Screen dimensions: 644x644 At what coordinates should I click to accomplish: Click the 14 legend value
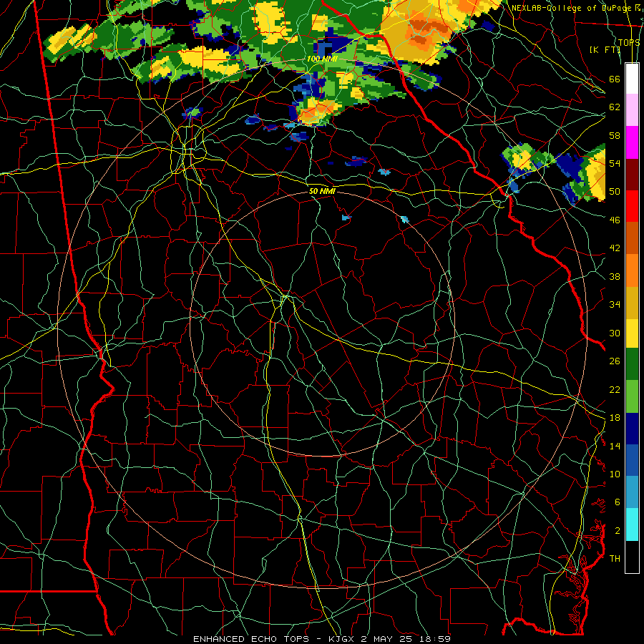pyautogui.click(x=615, y=446)
